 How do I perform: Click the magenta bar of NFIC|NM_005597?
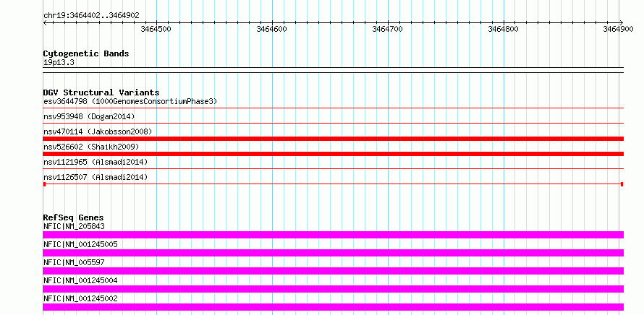coord(333,271)
